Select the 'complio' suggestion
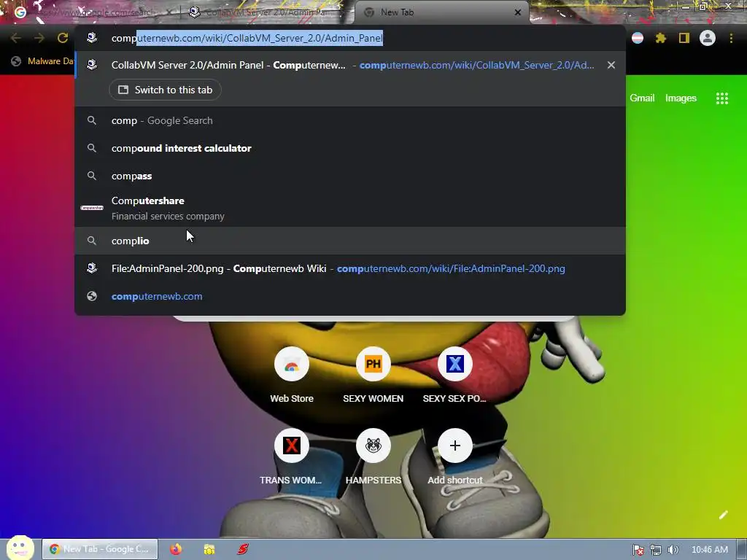 pyautogui.click(x=350, y=241)
